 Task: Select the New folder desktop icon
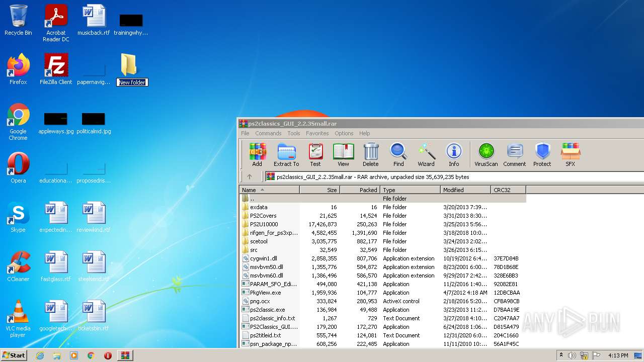coord(132,69)
